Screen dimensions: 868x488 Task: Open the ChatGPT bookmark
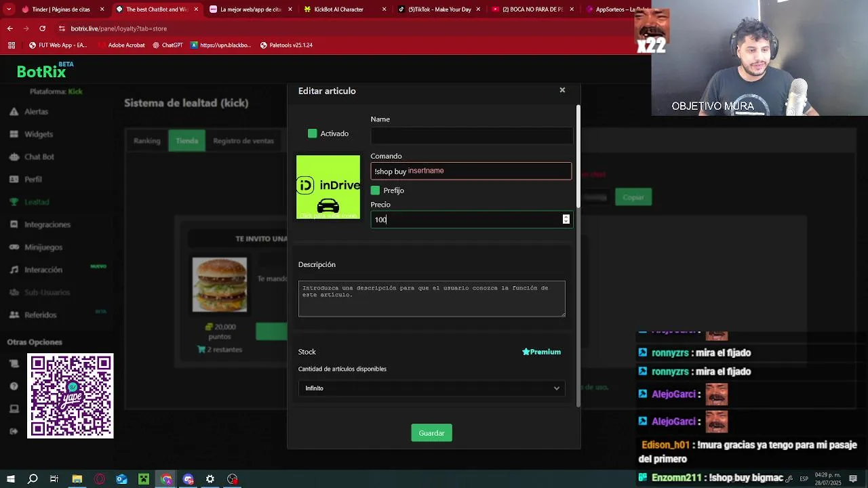(168, 45)
